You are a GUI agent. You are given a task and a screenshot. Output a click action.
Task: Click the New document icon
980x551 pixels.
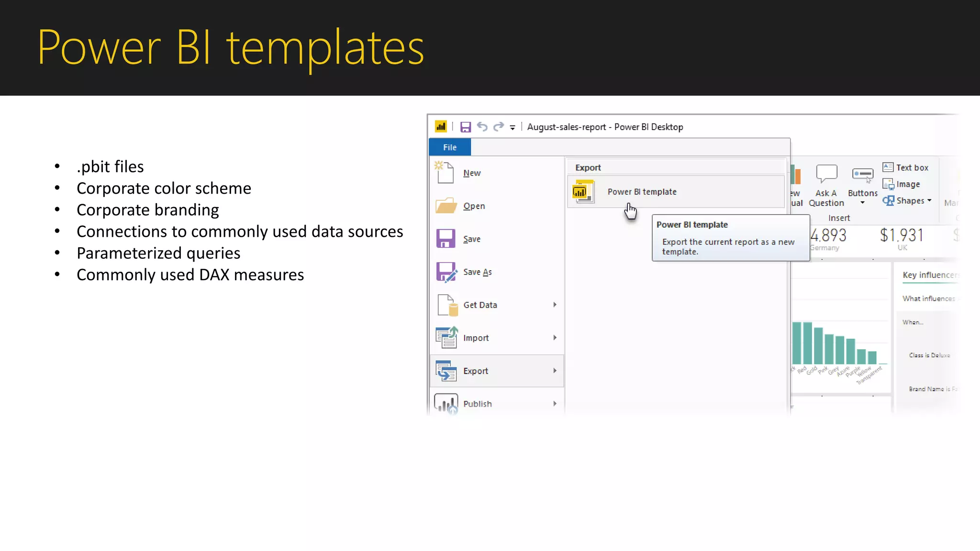(x=445, y=173)
